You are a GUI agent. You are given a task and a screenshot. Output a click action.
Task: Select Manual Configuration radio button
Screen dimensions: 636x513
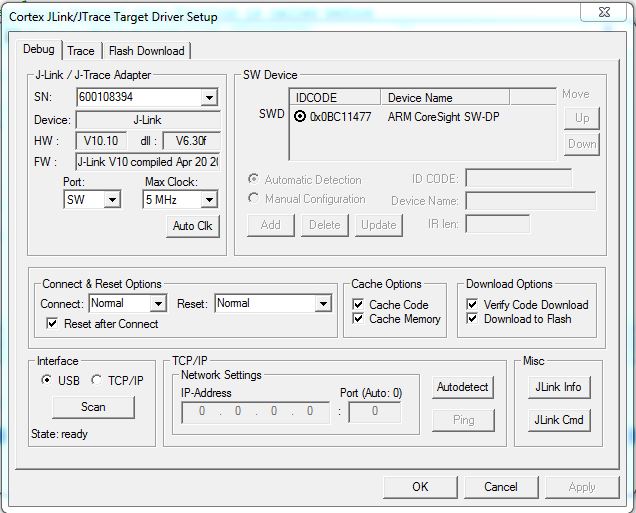coord(254,198)
